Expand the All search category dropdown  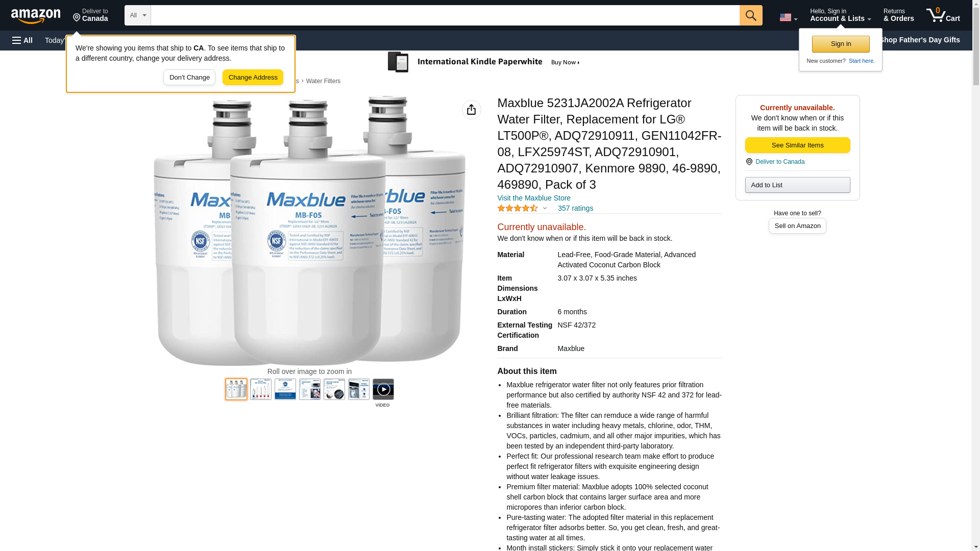(x=138, y=15)
